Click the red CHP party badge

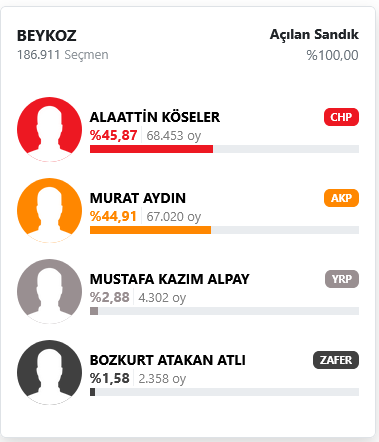341,117
